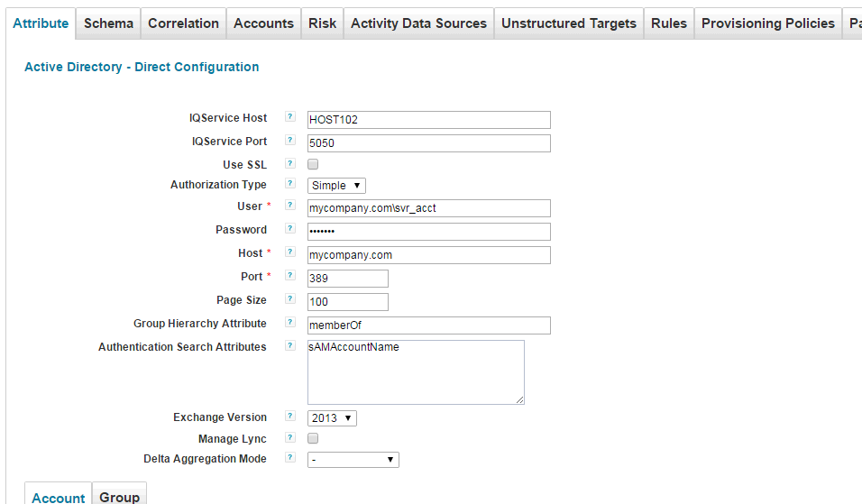The image size is (862, 504).
Task: Select the Group sub-tab
Action: click(x=119, y=497)
